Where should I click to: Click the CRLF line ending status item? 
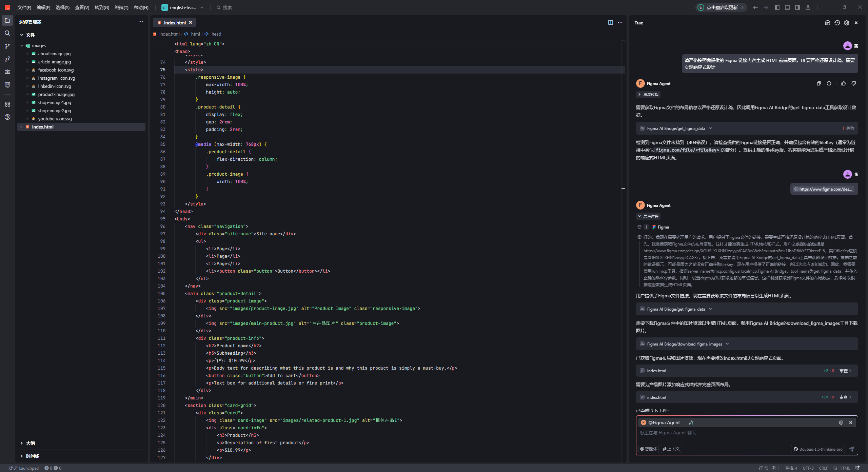coord(824,468)
